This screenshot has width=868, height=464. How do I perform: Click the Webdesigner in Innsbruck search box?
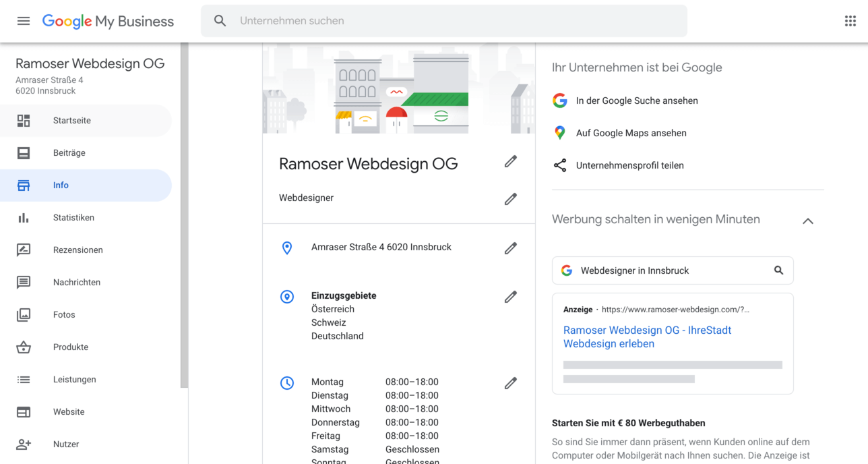click(x=673, y=270)
